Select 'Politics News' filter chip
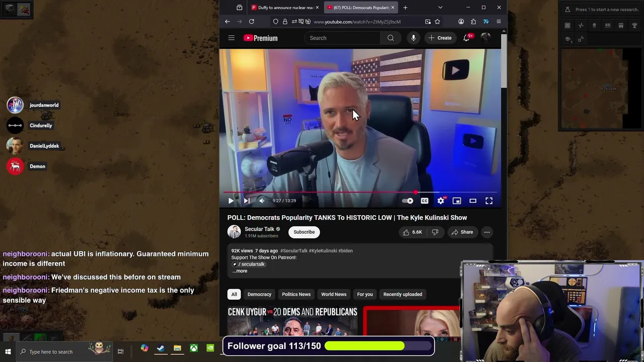644x362 pixels. pos(296,294)
